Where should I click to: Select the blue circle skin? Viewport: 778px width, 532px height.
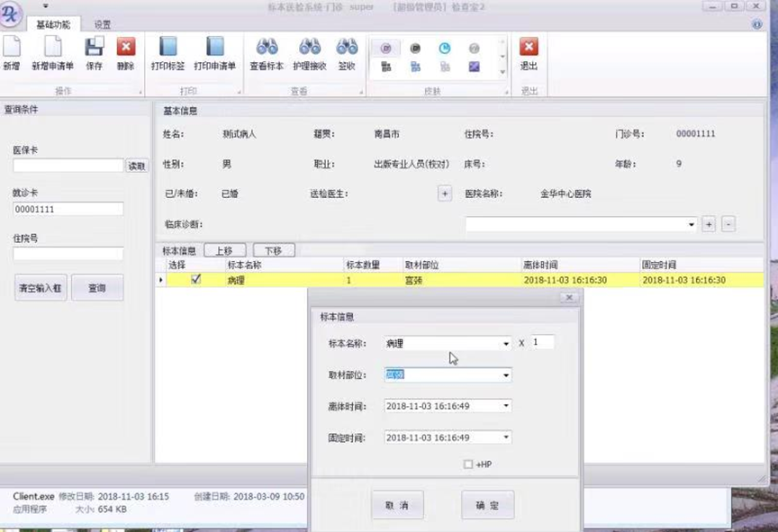click(445, 48)
